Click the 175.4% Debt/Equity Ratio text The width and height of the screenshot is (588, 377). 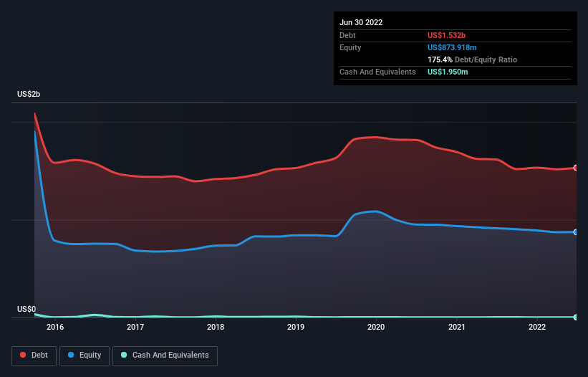tap(473, 59)
